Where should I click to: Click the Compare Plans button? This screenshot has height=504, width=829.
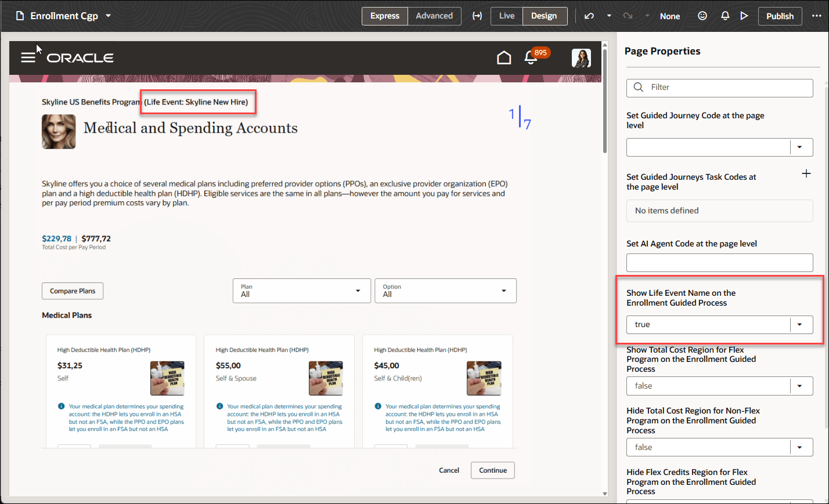72,291
